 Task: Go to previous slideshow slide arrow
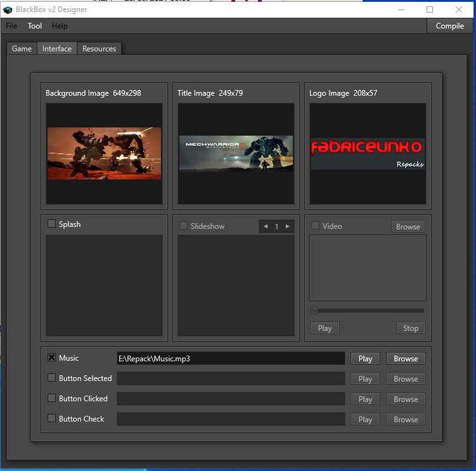[x=266, y=226]
